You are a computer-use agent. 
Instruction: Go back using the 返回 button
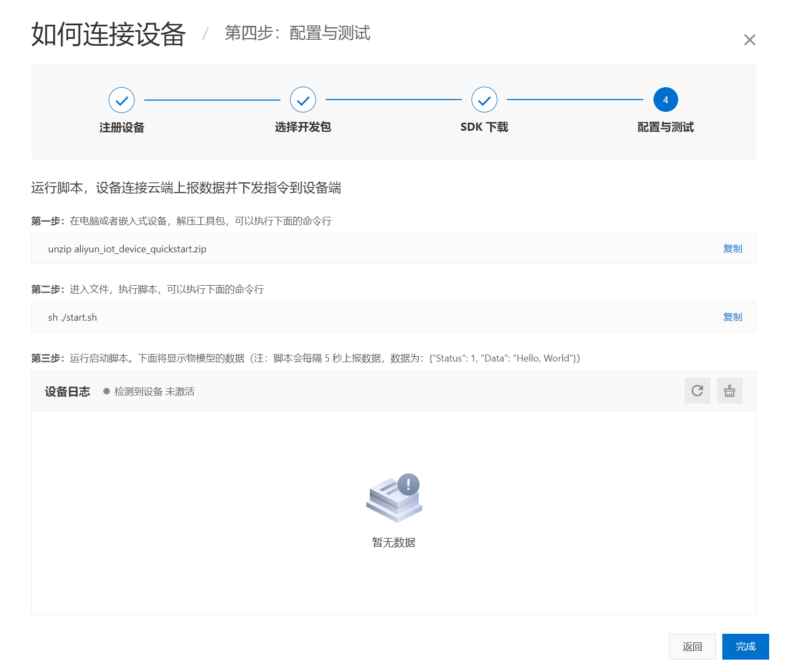[x=692, y=647]
